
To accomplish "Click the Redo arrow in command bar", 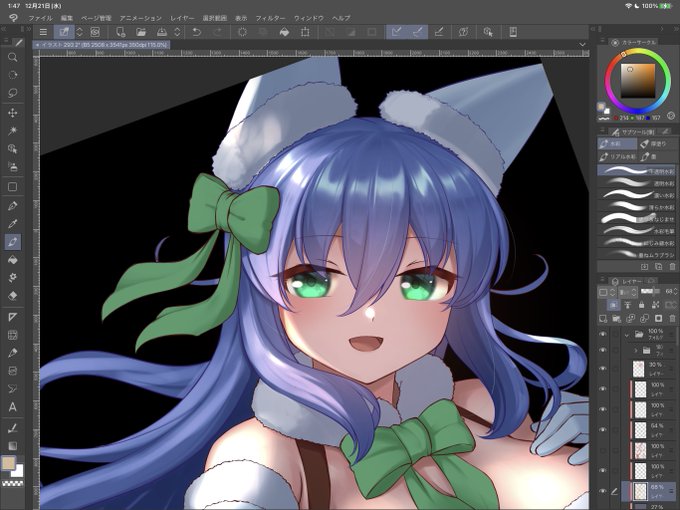I will [218, 32].
